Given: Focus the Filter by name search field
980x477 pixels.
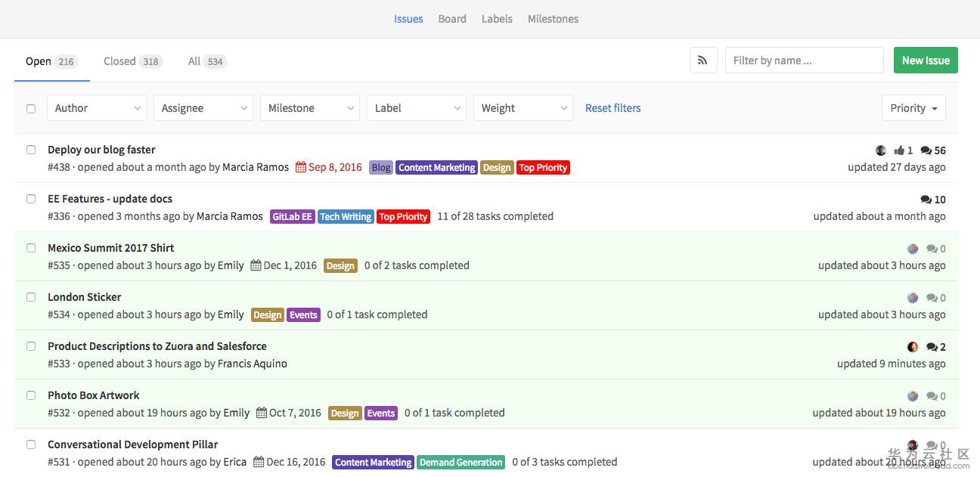Looking at the screenshot, I should point(805,60).
